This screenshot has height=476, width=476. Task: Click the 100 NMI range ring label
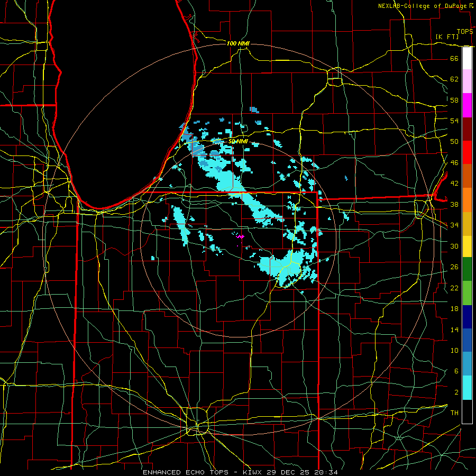coord(238,43)
